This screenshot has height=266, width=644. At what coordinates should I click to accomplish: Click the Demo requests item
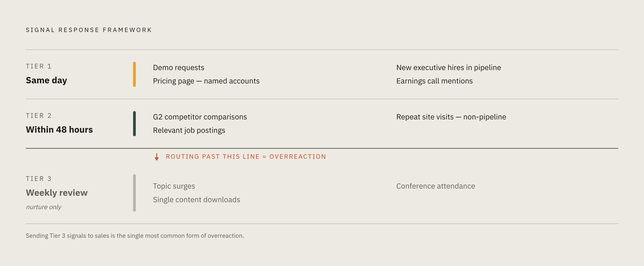pyautogui.click(x=179, y=68)
